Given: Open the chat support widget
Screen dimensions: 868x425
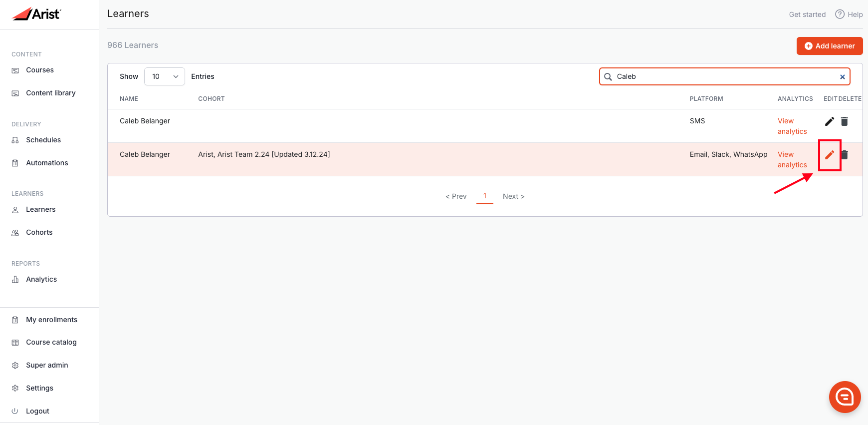Looking at the screenshot, I should coord(845,397).
